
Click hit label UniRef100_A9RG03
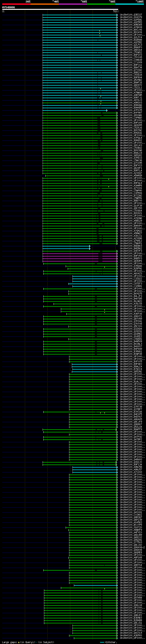[x=131, y=103]
